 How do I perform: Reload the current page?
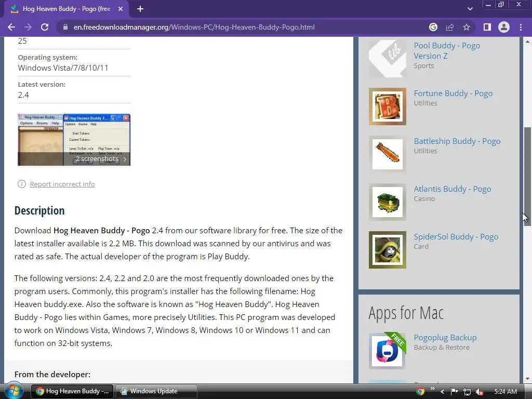[45, 27]
